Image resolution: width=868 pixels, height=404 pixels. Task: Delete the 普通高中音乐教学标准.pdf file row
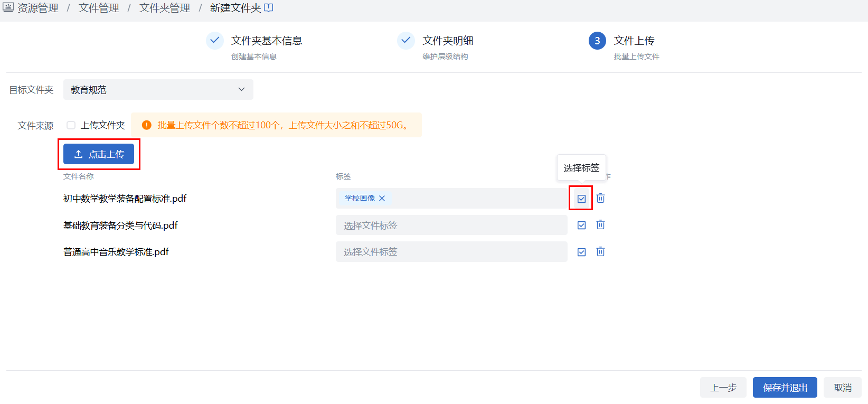[600, 252]
